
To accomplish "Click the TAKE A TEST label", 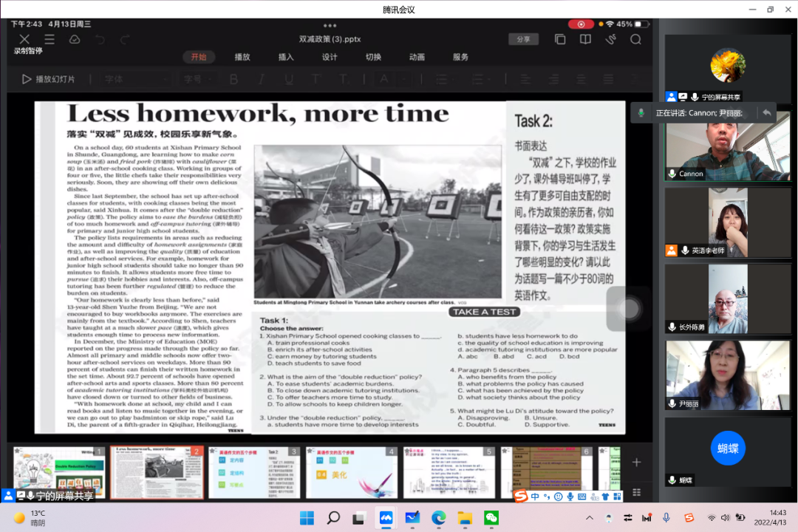I will pos(485,312).
